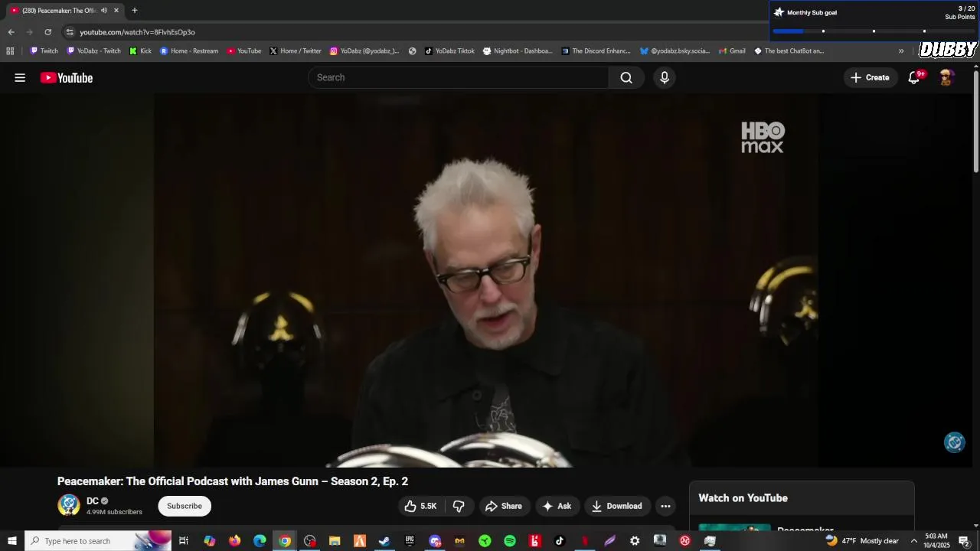Open the YoDabz Tiktok bookmark

pyautogui.click(x=449, y=51)
